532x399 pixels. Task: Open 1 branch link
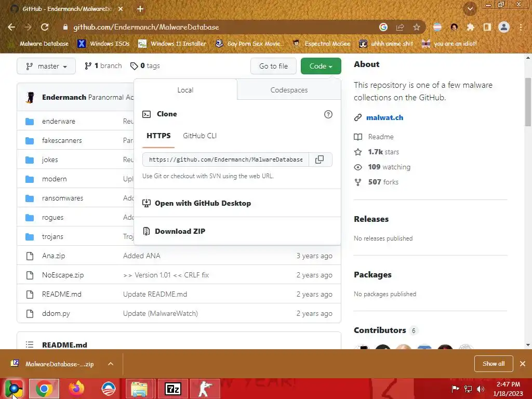click(x=103, y=66)
